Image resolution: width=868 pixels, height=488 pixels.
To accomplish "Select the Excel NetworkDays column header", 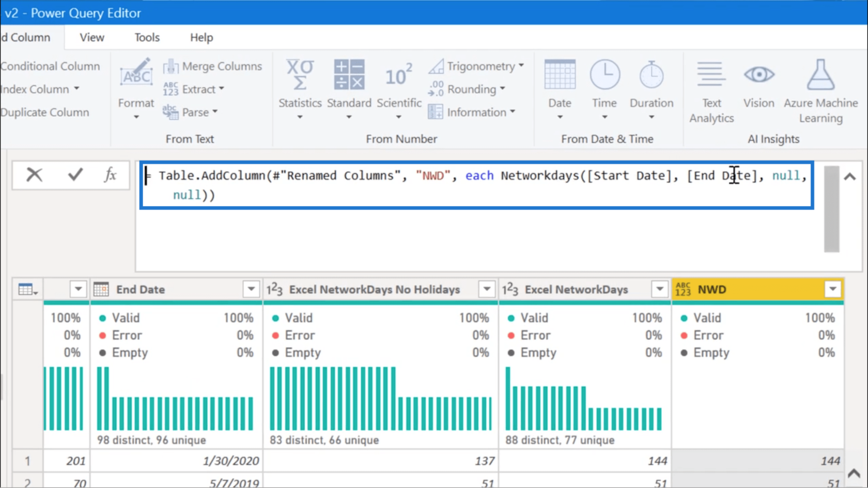I will click(585, 289).
